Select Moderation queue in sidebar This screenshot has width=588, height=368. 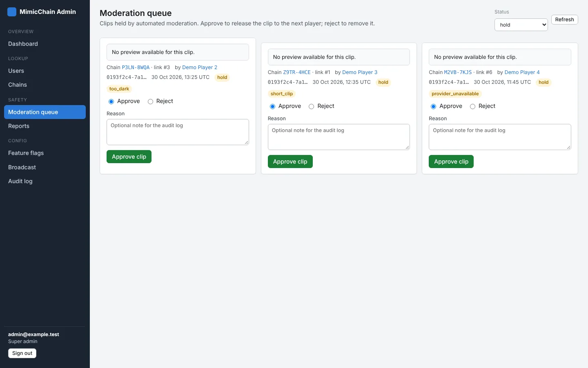coord(45,112)
